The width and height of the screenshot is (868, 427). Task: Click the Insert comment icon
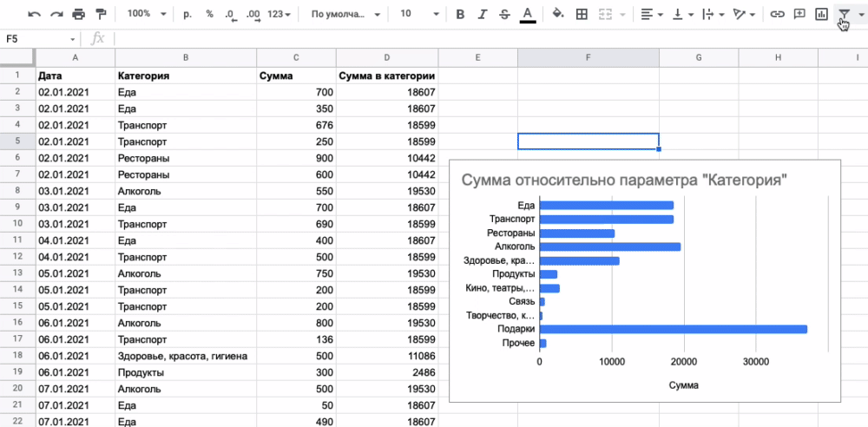[799, 15]
